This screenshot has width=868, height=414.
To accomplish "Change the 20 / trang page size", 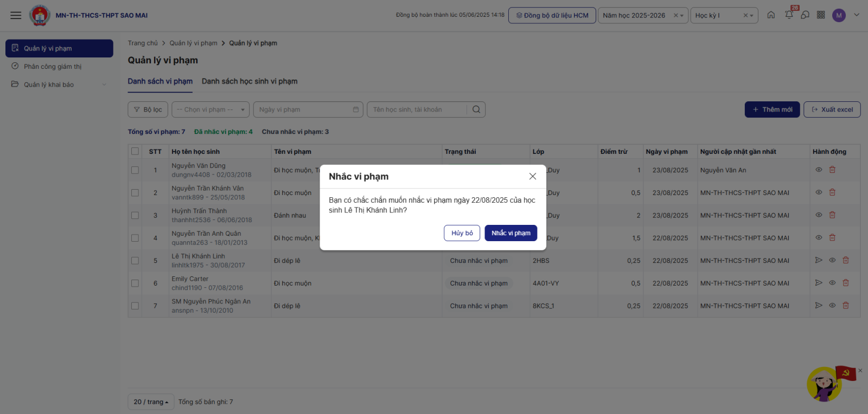I will click(151, 402).
